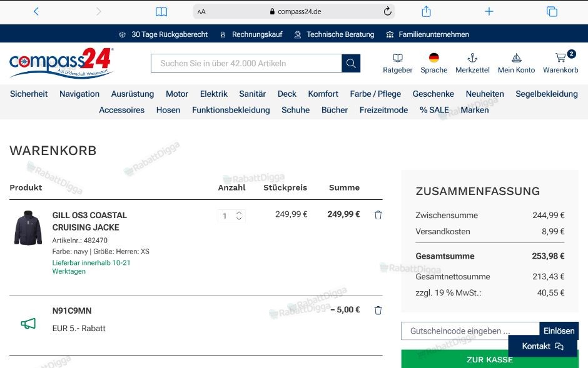The height and width of the screenshot is (368, 588).
Task: Open the jacket product thumbnail
Action: pos(28,228)
